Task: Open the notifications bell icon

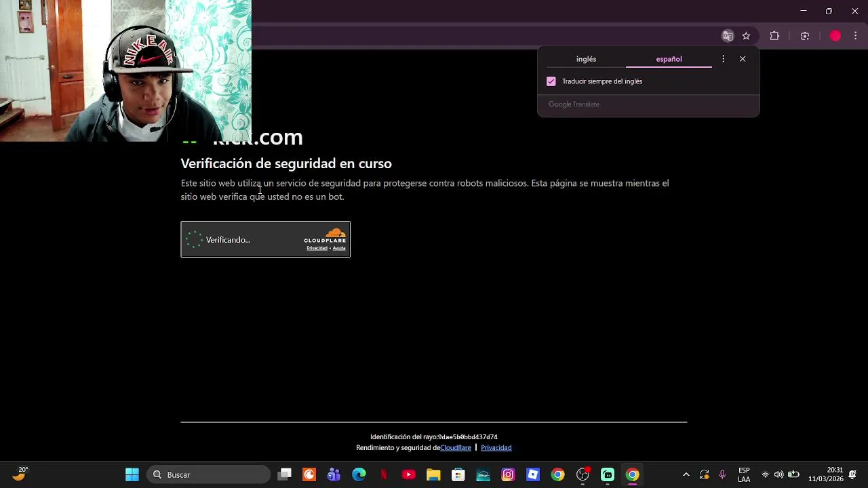Action: pos(852,474)
